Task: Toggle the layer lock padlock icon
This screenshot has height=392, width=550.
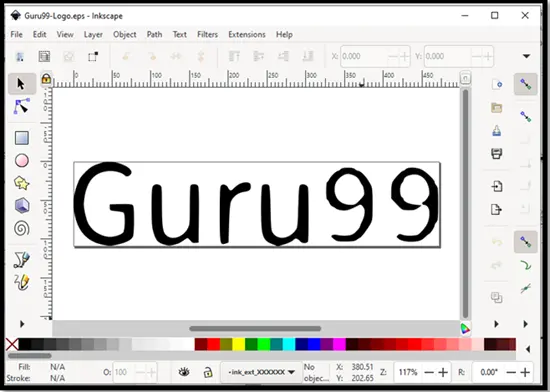Action: (x=208, y=372)
